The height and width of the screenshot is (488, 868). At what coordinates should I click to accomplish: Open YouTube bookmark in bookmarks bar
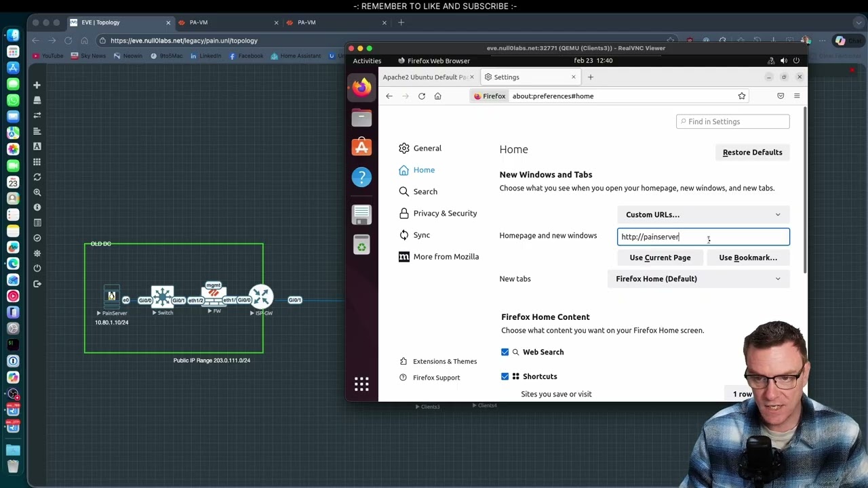(x=47, y=56)
